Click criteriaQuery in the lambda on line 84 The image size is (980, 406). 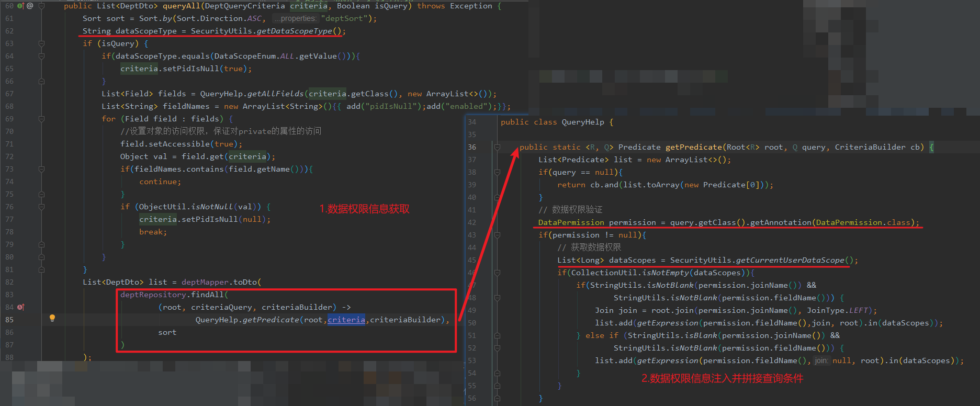click(x=222, y=307)
